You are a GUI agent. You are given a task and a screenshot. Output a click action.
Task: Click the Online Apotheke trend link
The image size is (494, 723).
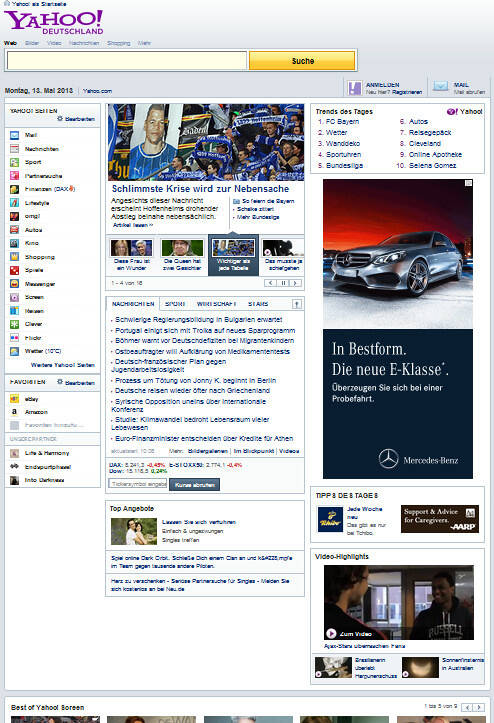(x=435, y=154)
